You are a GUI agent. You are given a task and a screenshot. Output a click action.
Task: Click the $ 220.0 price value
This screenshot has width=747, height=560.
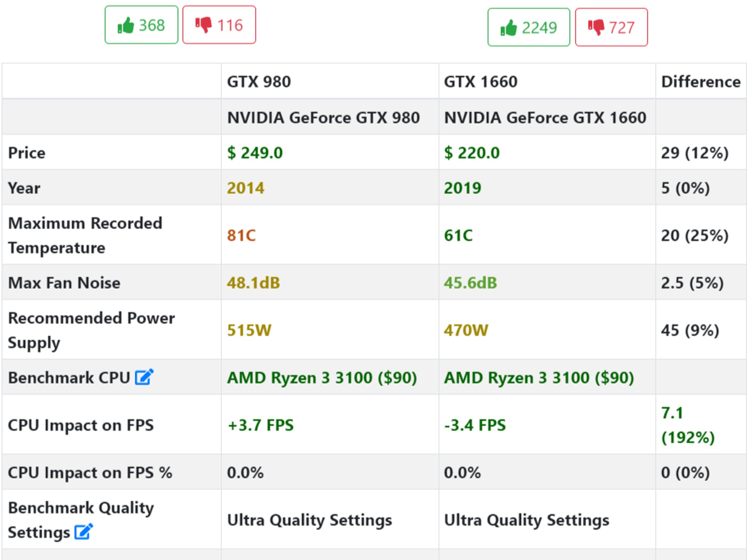click(472, 152)
